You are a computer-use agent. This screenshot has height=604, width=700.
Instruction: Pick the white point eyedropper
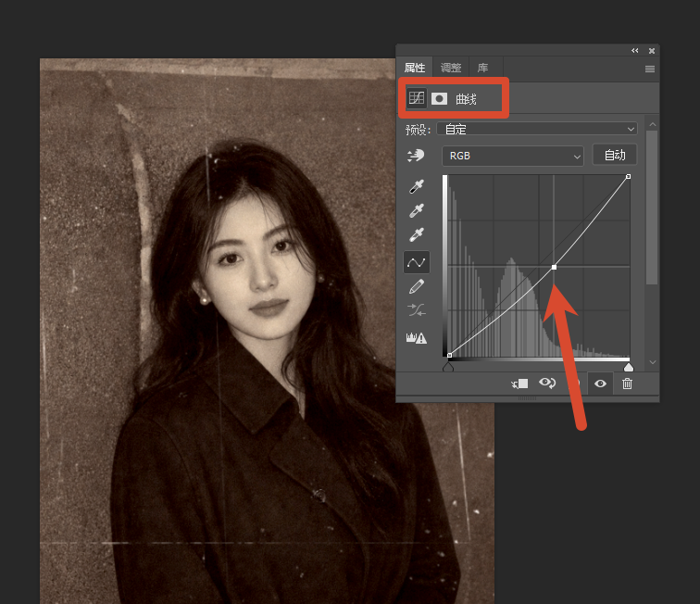(416, 234)
